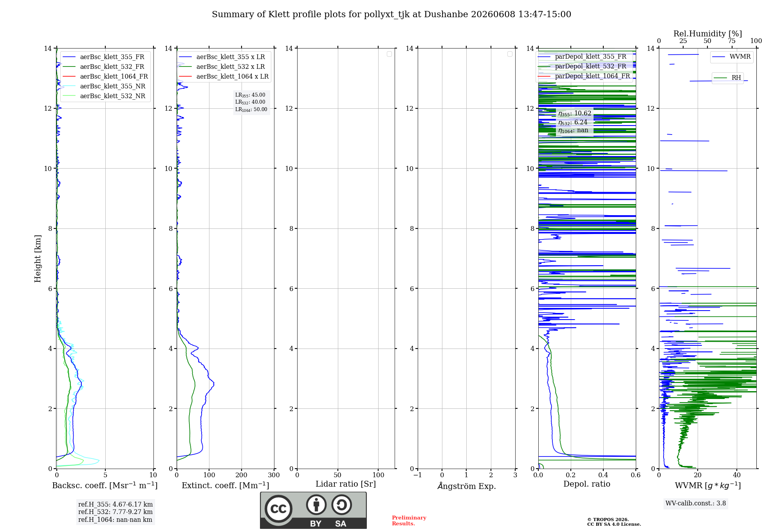
Task: Click the ref.H_355: 4.67-6.17 km text
Action: 115,504
